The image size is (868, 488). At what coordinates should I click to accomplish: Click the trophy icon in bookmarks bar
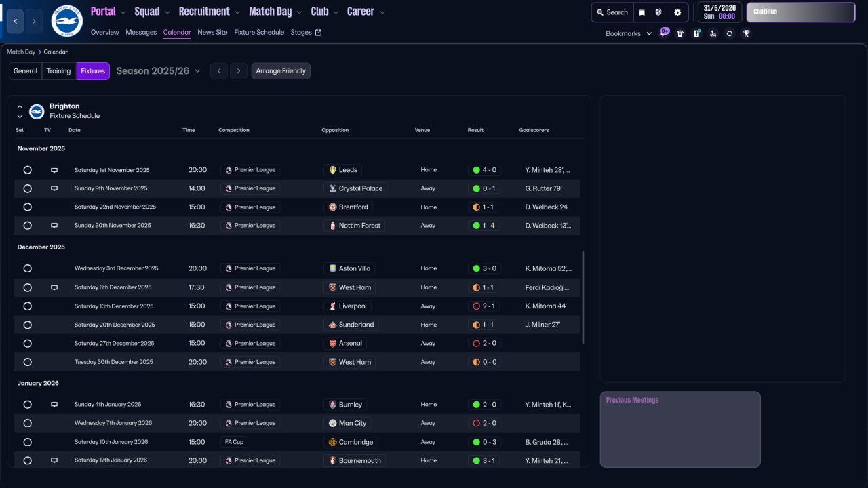[746, 33]
